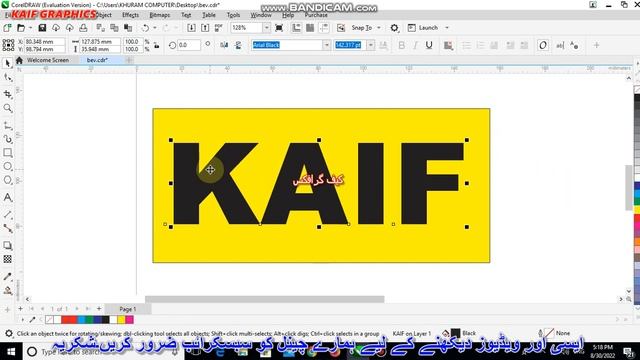Click the Import icon
The width and height of the screenshot is (640, 360).
[x=191, y=28]
